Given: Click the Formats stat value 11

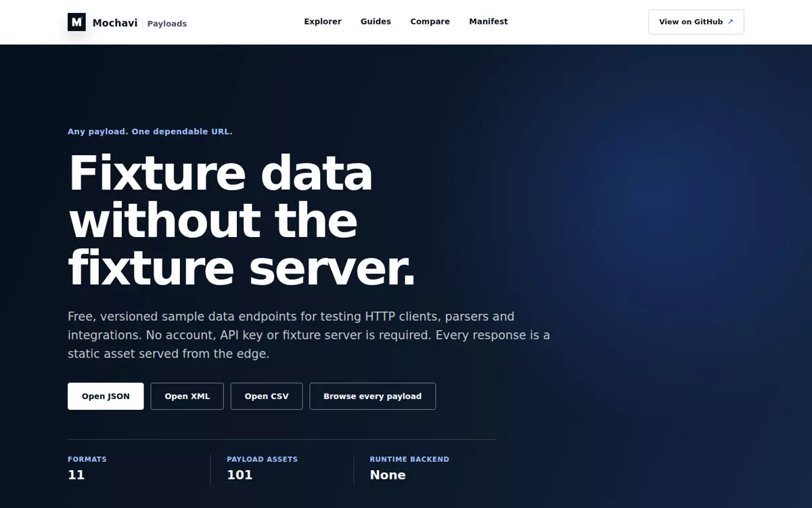Looking at the screenshot, I should pos(76,475).
